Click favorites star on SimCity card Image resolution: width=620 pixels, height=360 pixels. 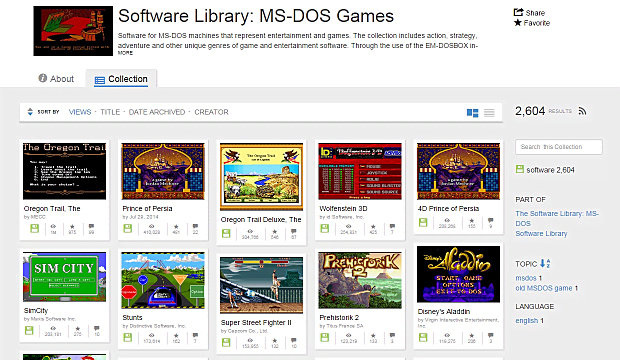[78, 328]
